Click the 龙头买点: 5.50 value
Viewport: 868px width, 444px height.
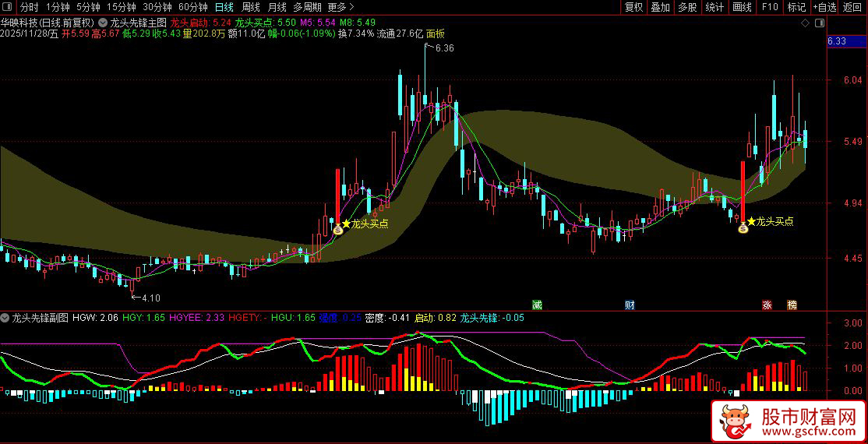coord(266,23)
